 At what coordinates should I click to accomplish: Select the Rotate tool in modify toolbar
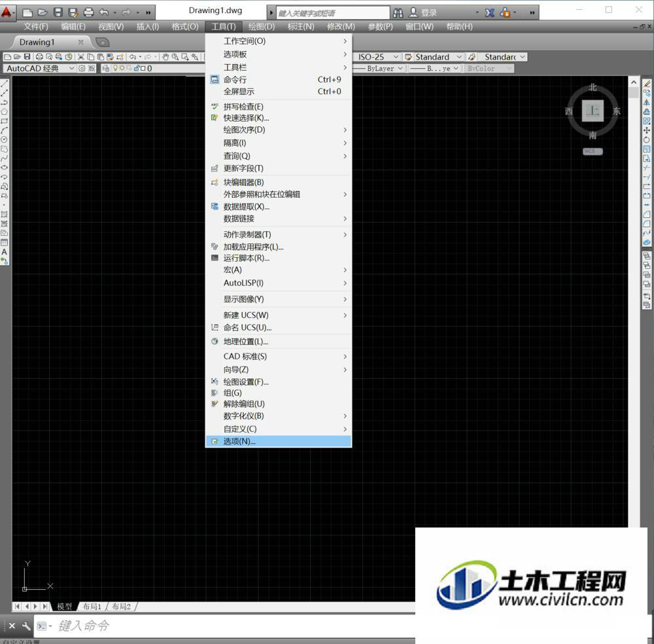pyautogui.click(x=647, y=139)
